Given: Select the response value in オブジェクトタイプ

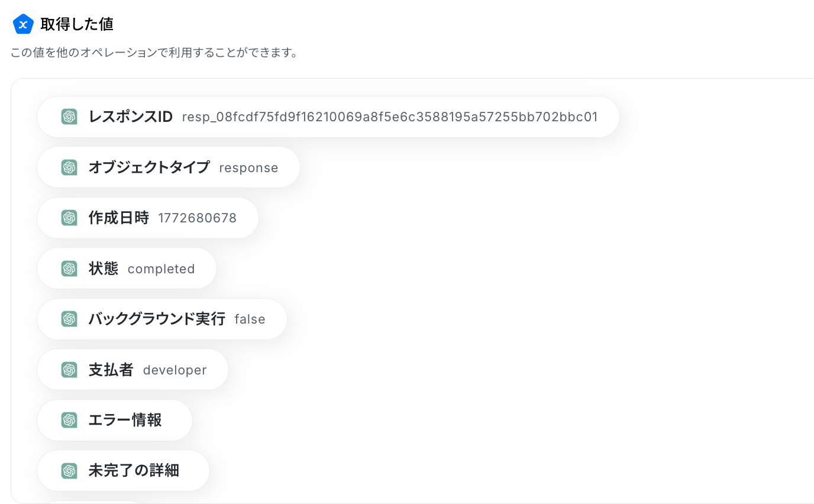Looking at the screenshot, I should [248, 168].
